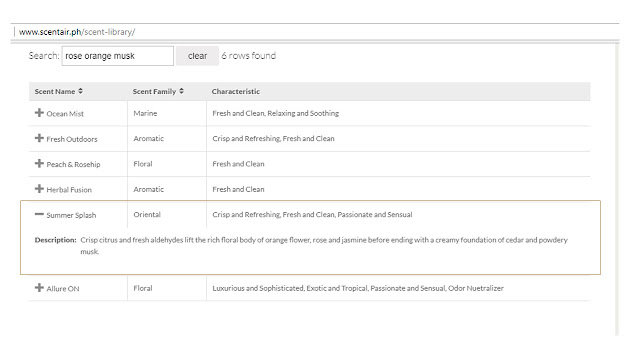Click the Characteristic column header
Viewport: 640px width, 360px height.
pyautogui.click(x=398, y=91)
